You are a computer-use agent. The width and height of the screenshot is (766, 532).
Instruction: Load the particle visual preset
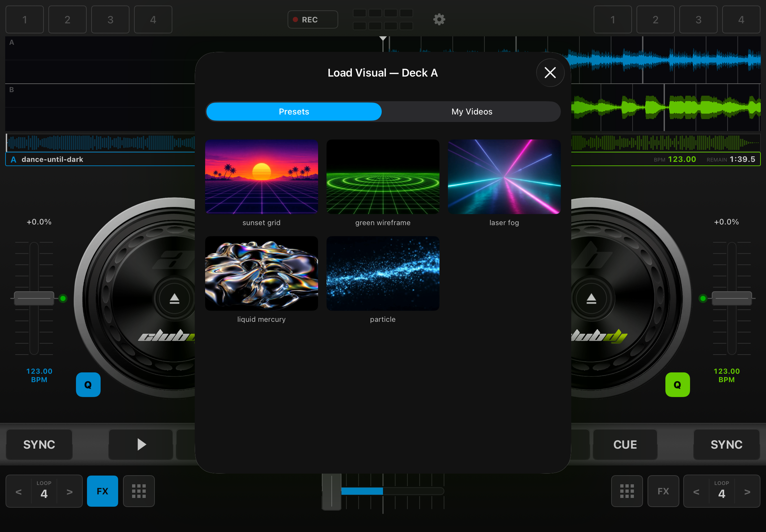pyautogui.click(x=383, y=273)
